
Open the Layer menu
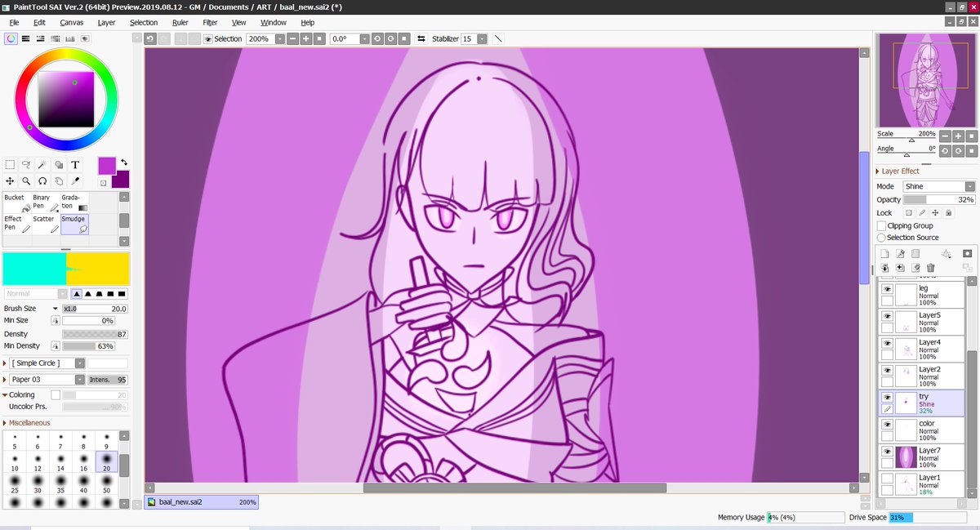(x=106, y=23)
